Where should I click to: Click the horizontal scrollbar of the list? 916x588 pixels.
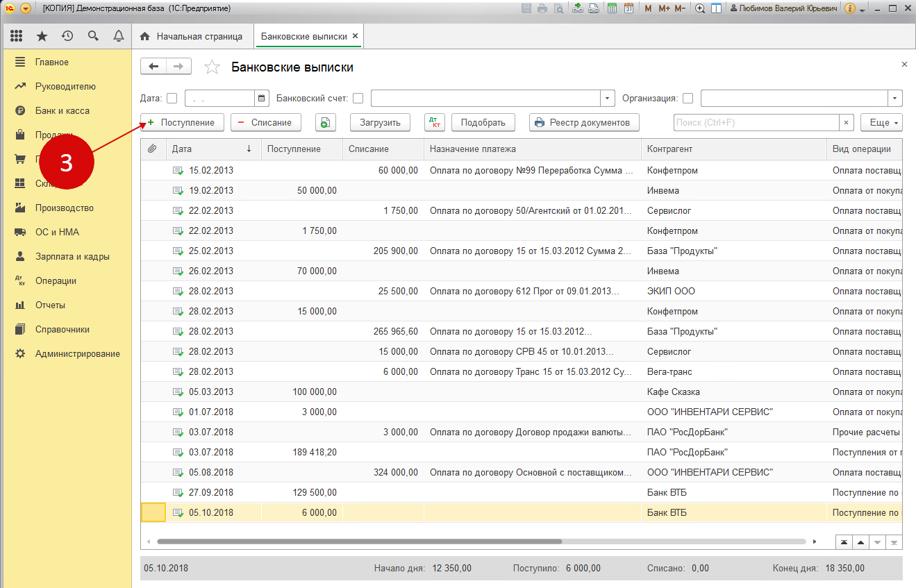point(359,541)
